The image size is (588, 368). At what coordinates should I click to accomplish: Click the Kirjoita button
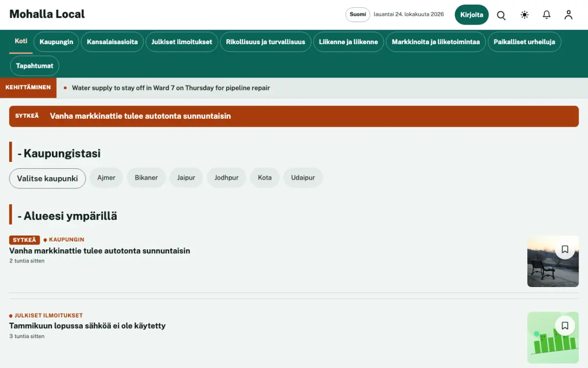tap(472, 15)
